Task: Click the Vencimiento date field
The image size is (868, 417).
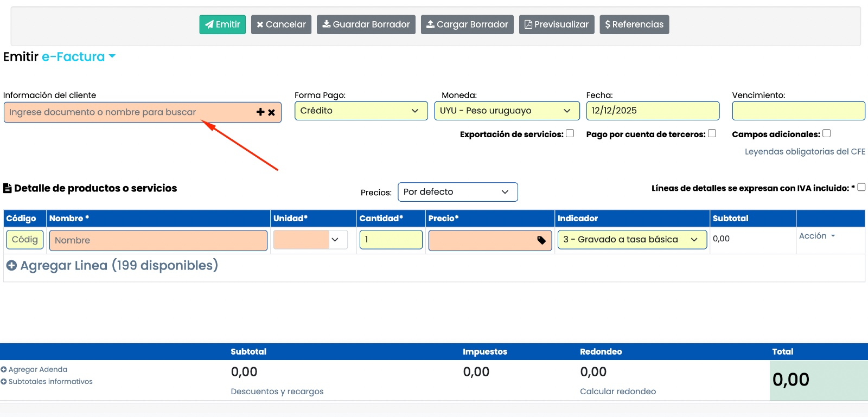Action: tap(798, 111)
